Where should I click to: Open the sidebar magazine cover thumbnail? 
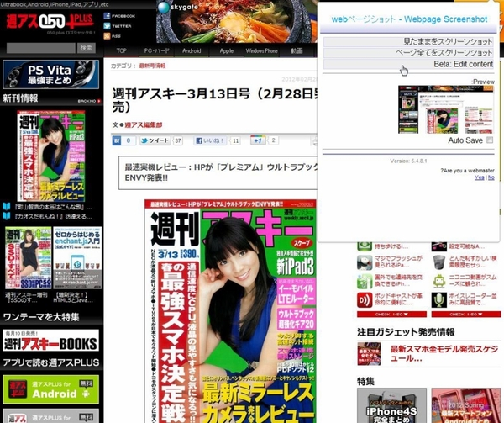(x=51, y=156)
